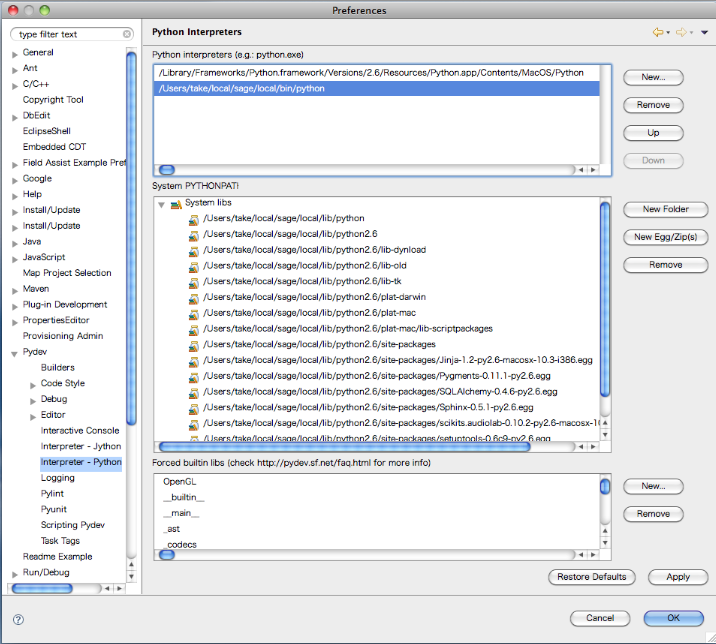Viewport: 716px width, 644px height.
Task: Open the preferences view menu dropdown arrow
Action: click(704, 33)
